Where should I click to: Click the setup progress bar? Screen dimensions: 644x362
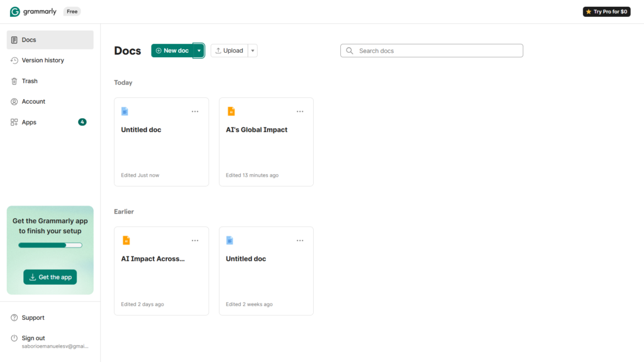pyautogui.click(x=50, y=246)
